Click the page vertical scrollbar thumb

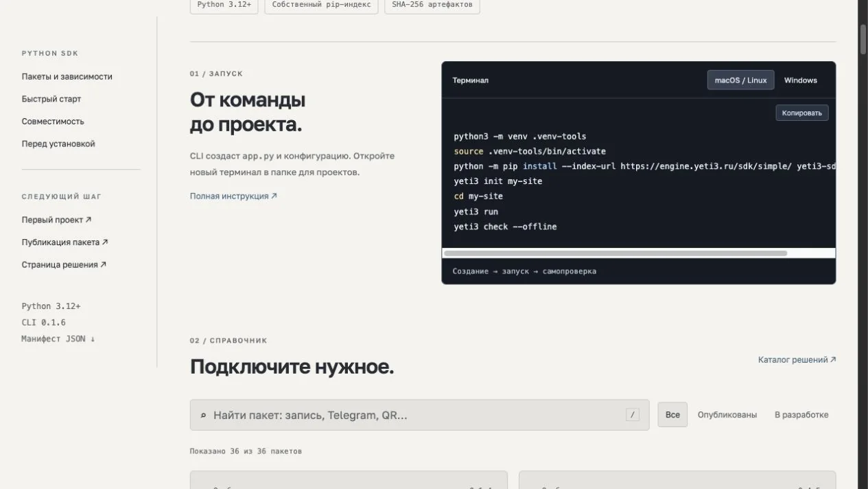point(863,38)
